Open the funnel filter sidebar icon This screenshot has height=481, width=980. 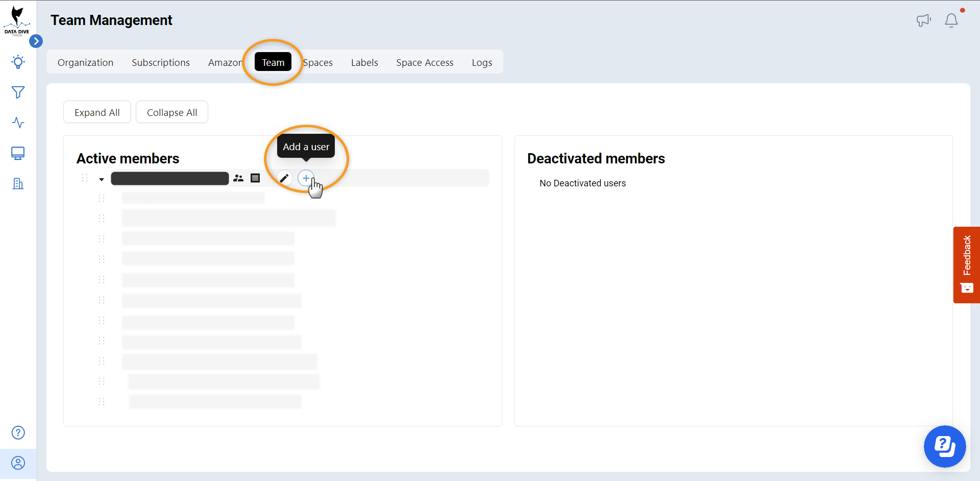click(18, 92)
